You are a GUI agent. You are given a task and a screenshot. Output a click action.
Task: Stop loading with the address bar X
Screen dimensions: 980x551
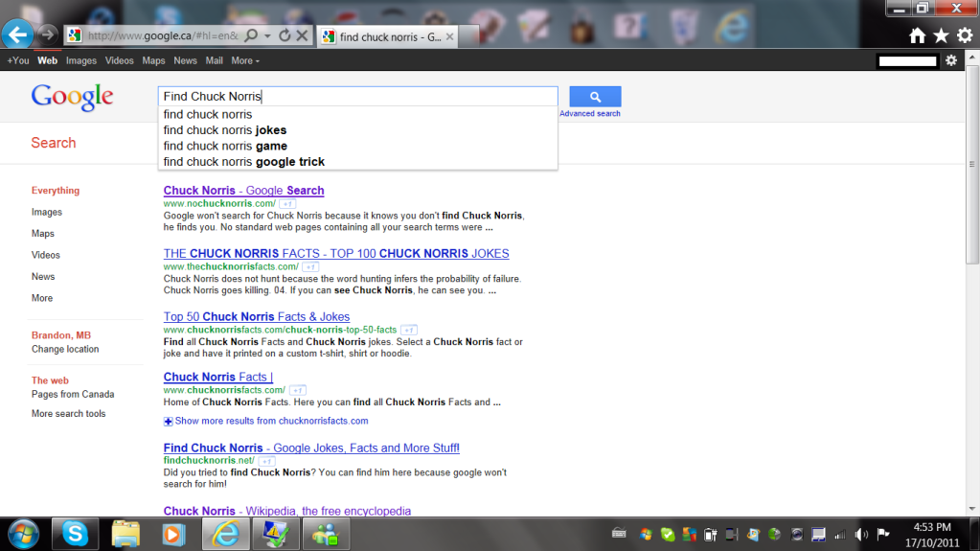click(x=302, y=35)
